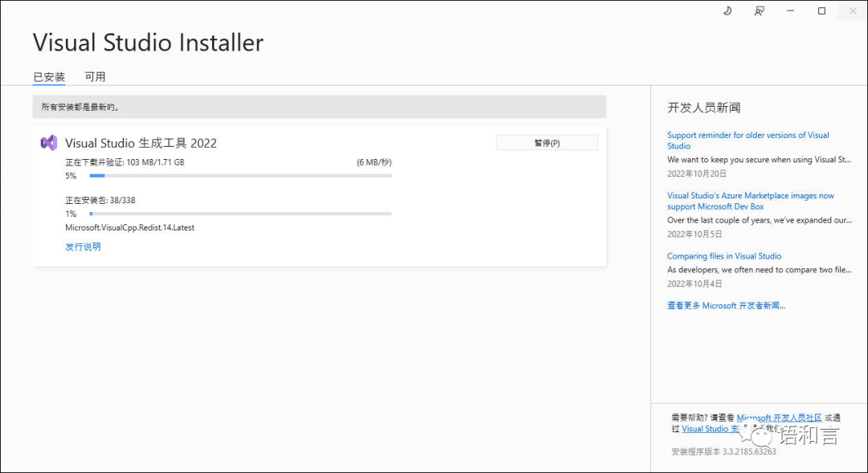Screen dimensions: 868x473
Task: Close the Visual Studio Installer window
Action: pos(853,11)
